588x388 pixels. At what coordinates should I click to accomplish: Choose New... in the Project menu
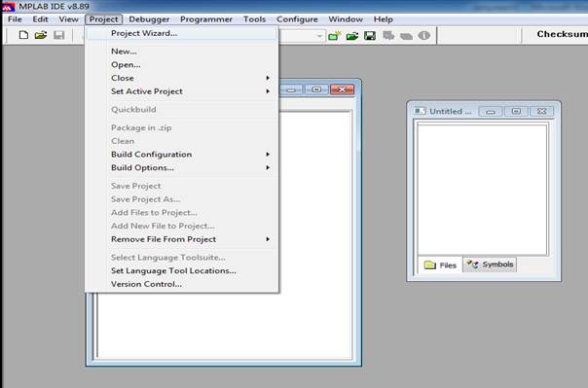(x=182, y=52)
